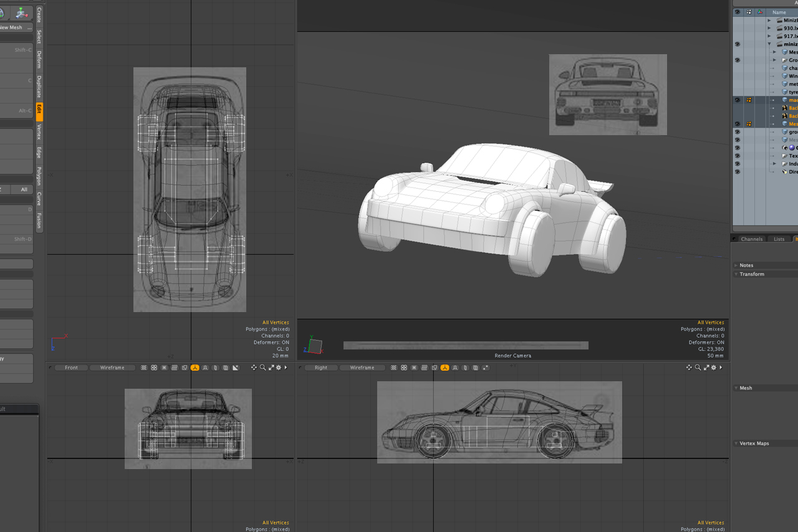798x532 pixels.
Task: Maximize the Front viewport with expand arrows icon
Action: pos(271,368)
